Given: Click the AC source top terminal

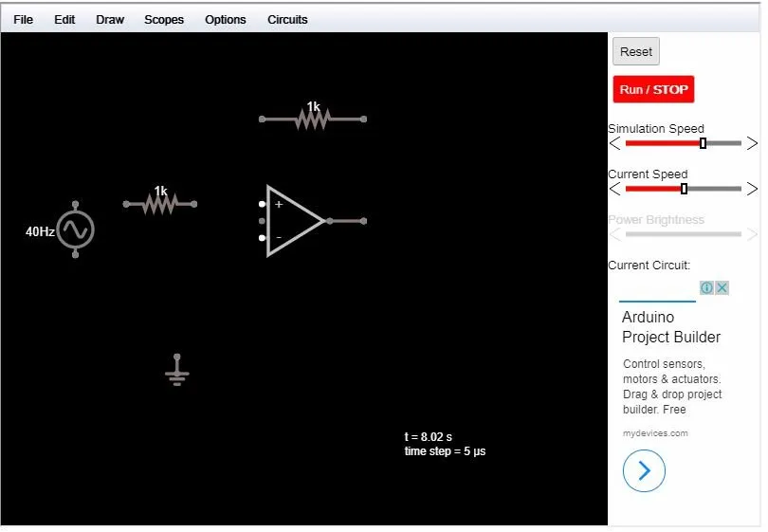Looking at the screenshot, I should (x=76, y=204).
